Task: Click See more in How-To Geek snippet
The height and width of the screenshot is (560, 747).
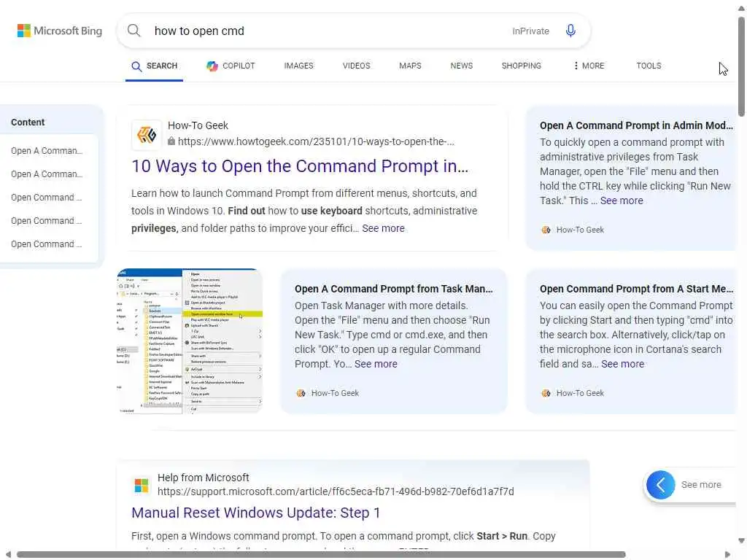Action: pos(383,228)
